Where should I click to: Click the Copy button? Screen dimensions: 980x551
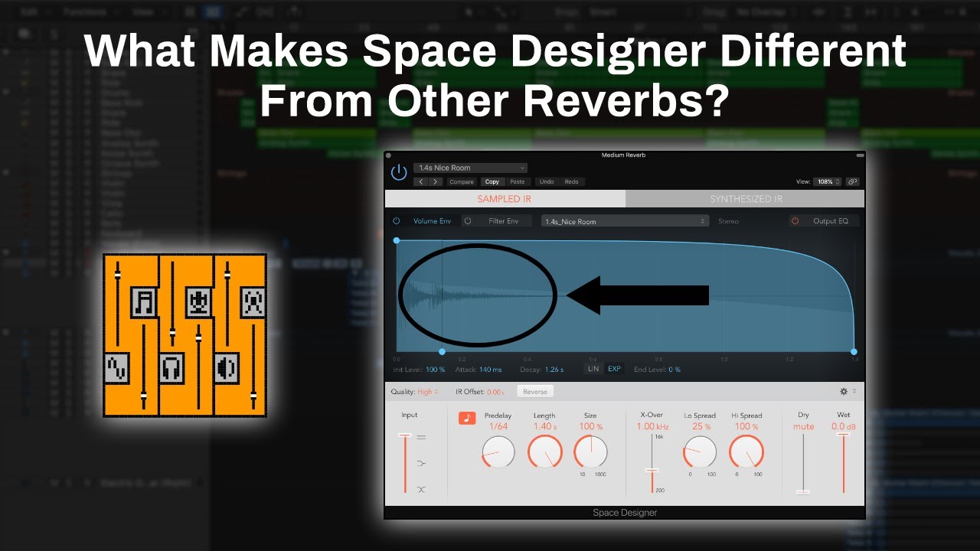pos(492,182)
